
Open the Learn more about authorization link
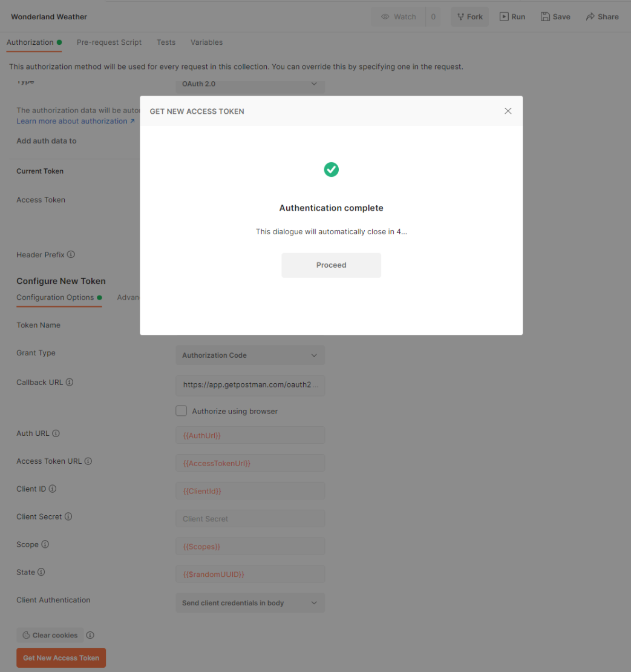click(x=71, y=120)
